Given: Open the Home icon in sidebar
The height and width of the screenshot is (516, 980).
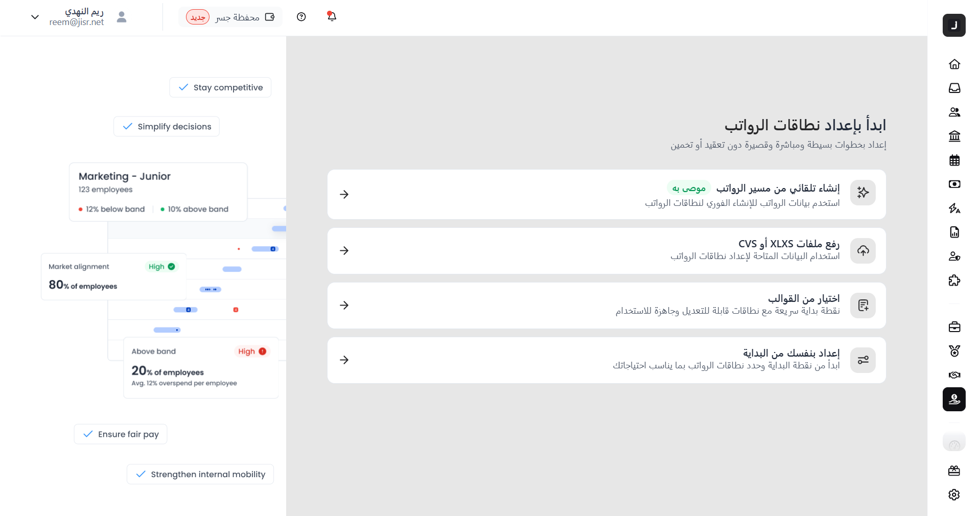Looking at the screenshot, I should pyautogui.click(x=954, y=64).
